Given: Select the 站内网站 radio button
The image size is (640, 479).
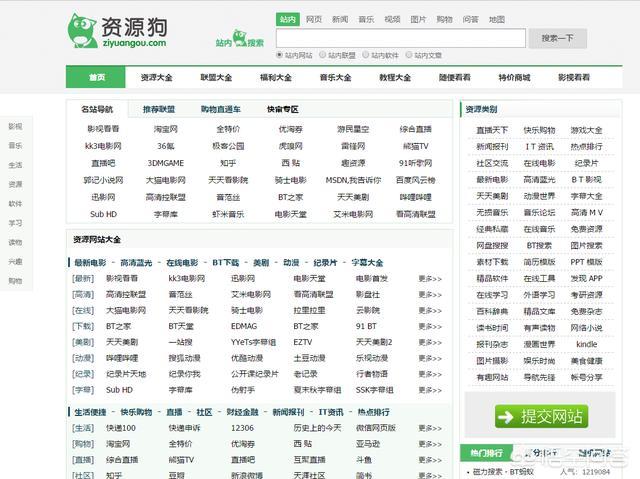Looking at the screenshot, I should point(280,55).
